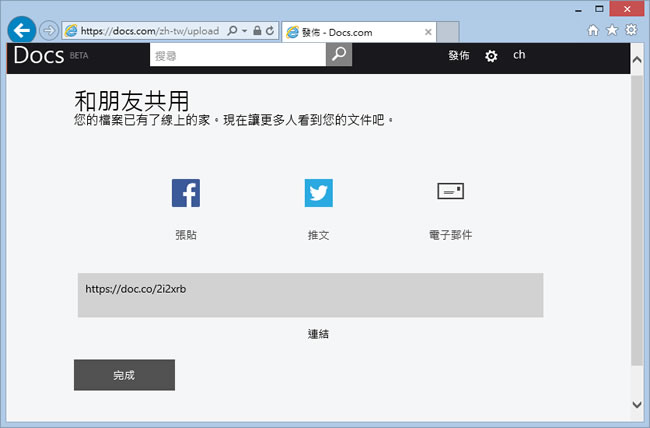Share via the Twitter bird icon

(318, 193)
